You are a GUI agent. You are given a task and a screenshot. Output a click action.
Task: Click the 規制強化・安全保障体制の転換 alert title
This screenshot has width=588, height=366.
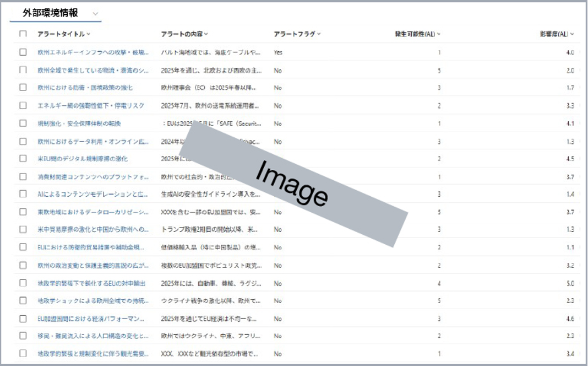click(x=79, y=123)
